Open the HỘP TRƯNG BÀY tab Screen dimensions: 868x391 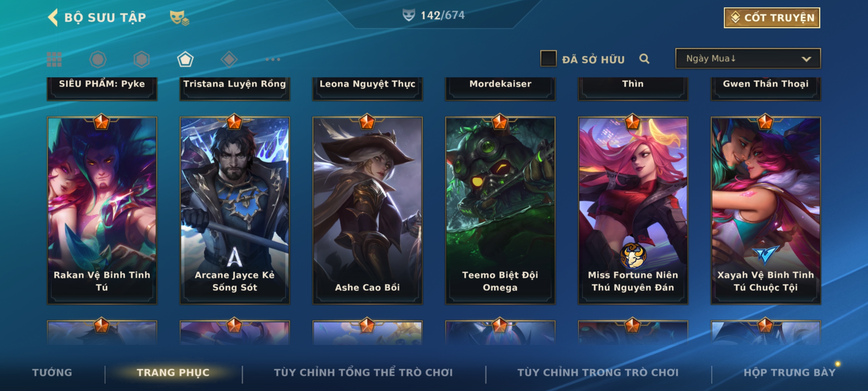[790, 373]
